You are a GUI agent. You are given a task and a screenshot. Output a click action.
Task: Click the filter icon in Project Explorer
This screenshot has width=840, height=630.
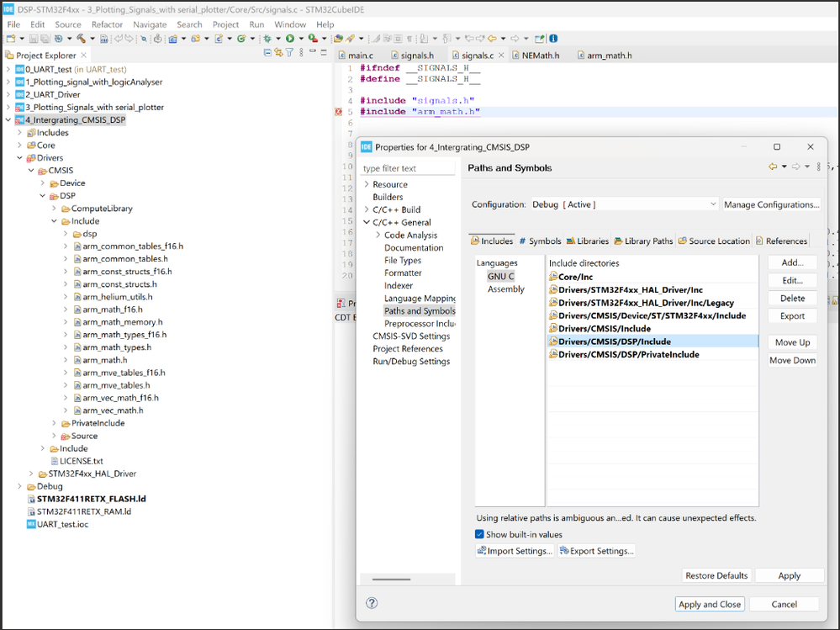click(x=289, y=54)
